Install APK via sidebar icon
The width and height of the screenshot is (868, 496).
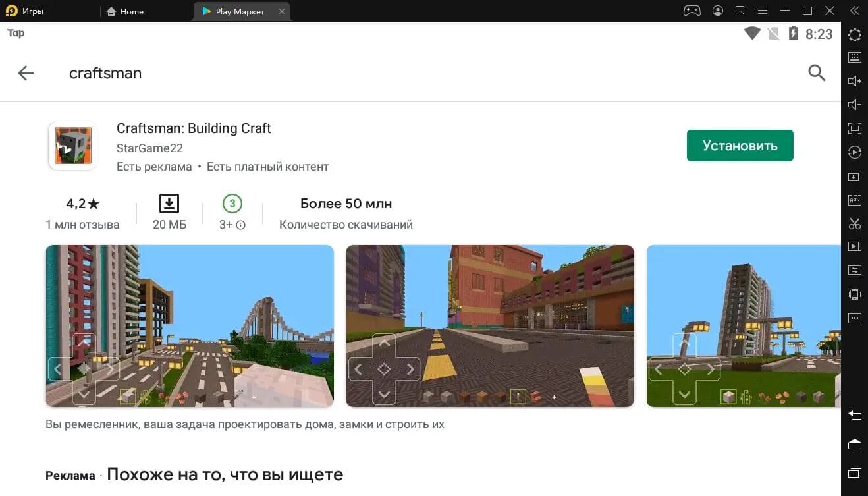tap(854, 200)
